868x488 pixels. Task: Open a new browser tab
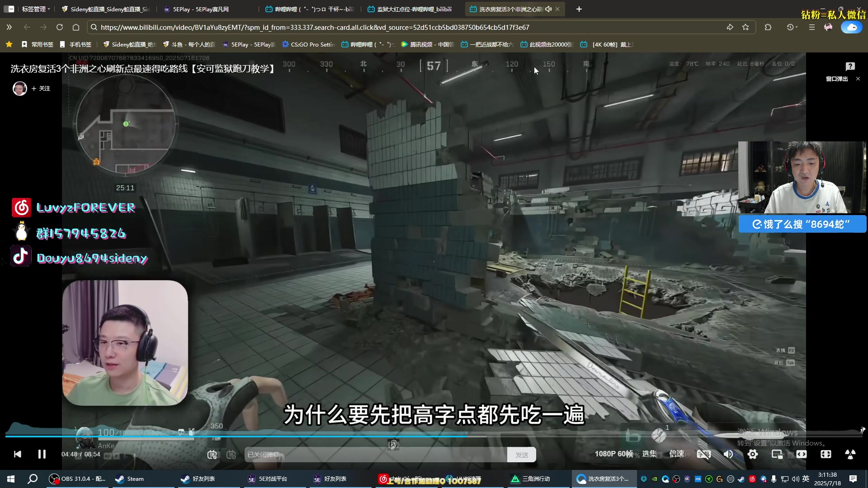tap(579, 9)
